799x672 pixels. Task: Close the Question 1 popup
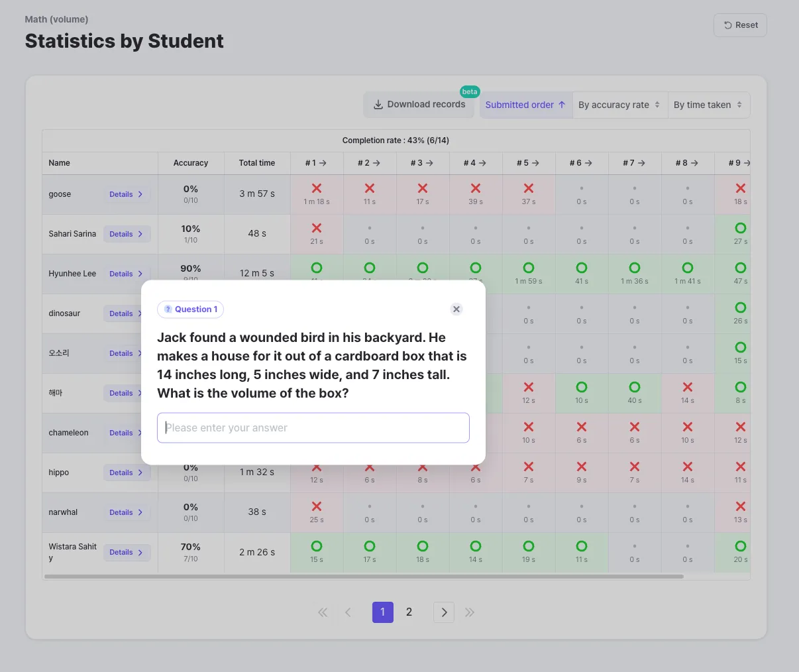click(456, 309)
